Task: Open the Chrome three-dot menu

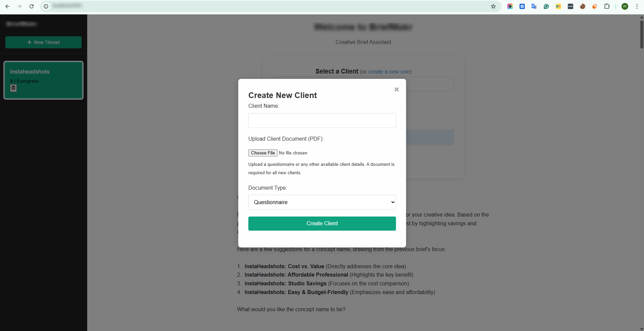Action: (637, 6)
